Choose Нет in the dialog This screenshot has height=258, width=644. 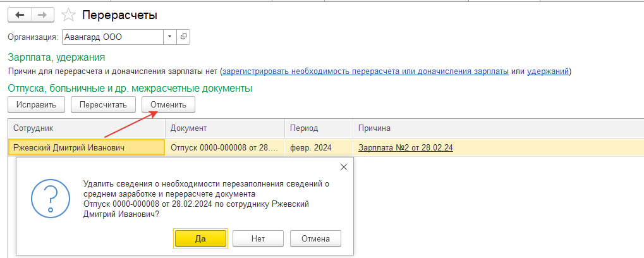[258, 238]
